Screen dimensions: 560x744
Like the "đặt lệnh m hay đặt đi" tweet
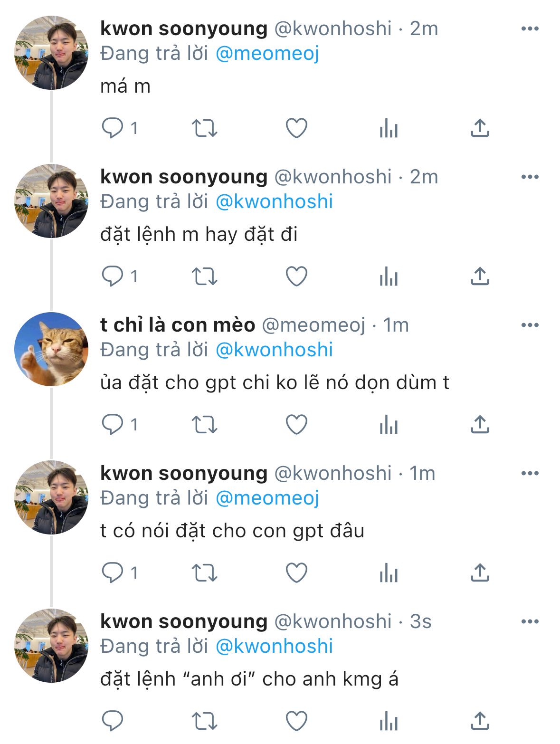[x=296, y=276]
